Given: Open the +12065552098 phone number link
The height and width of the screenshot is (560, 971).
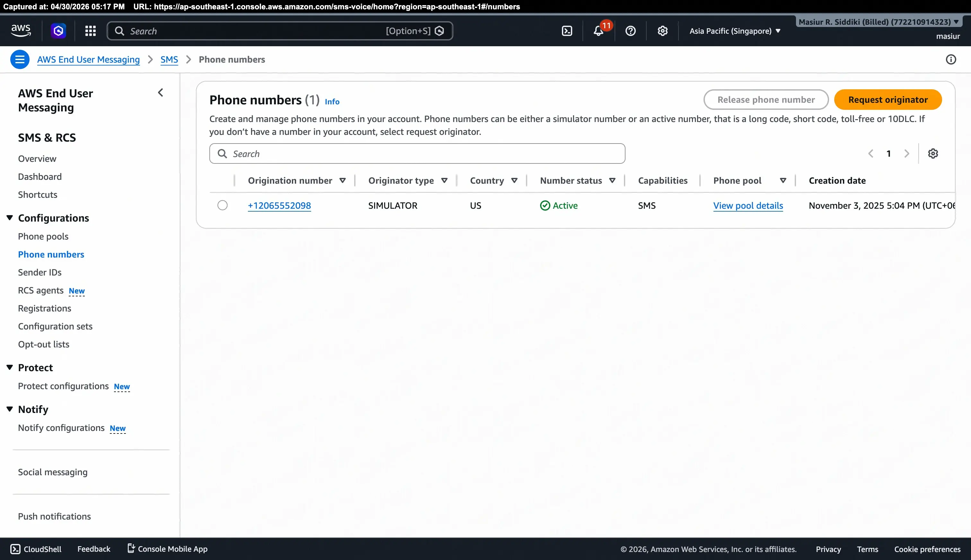Looking at the screenshot, I should [279, 206].
